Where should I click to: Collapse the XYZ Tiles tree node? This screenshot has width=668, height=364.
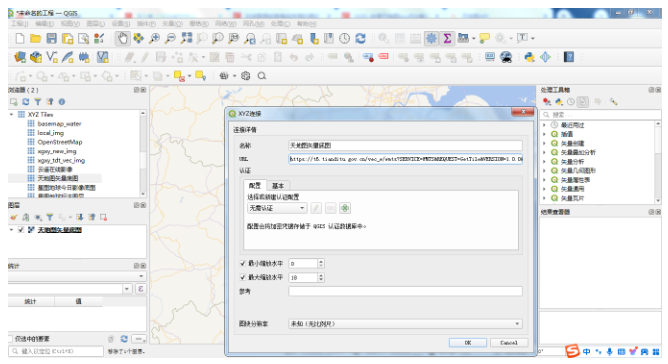(x=12, y=115)
